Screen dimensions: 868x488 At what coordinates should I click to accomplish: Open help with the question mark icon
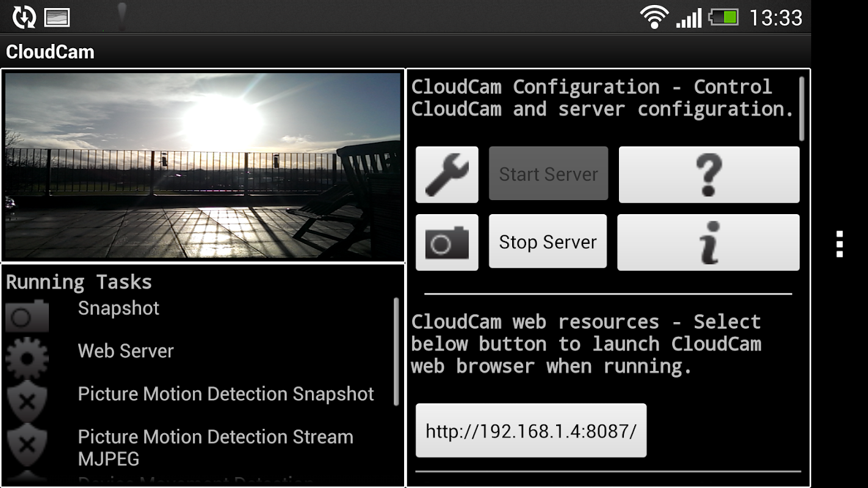pyautogui.click(x=709, y=174)
